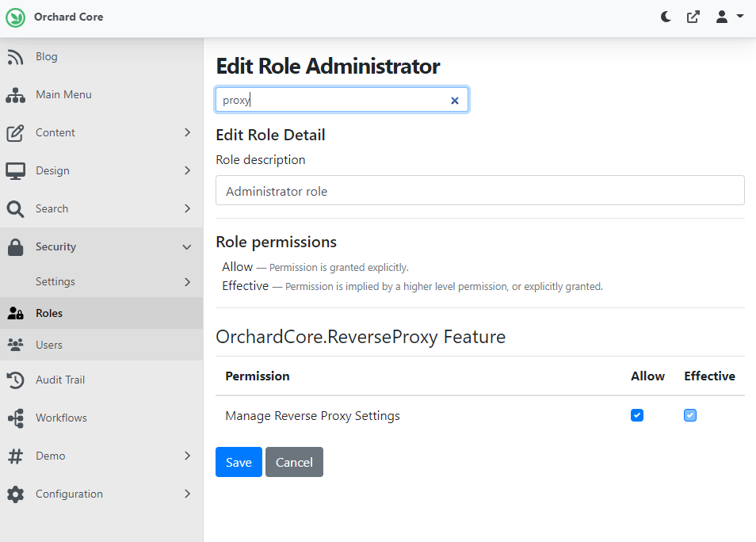
Task: Click the Configuration gear icon
Action: [x=15, y=494]
